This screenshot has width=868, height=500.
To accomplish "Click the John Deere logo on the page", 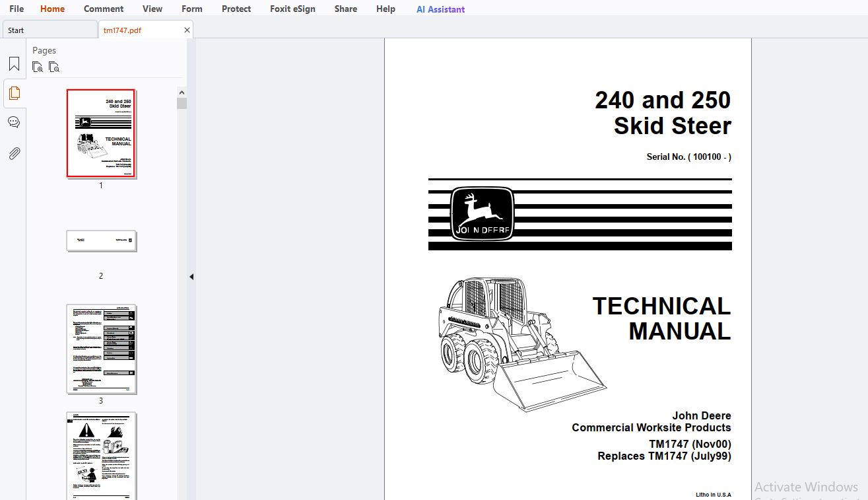I will (482, 213).
